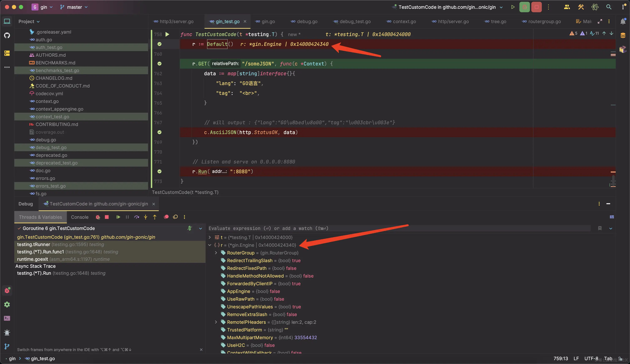Open goroutine selector dropdown arrow
The width and height of the screenshot is (630, 364).
click(x=200, y=229)
